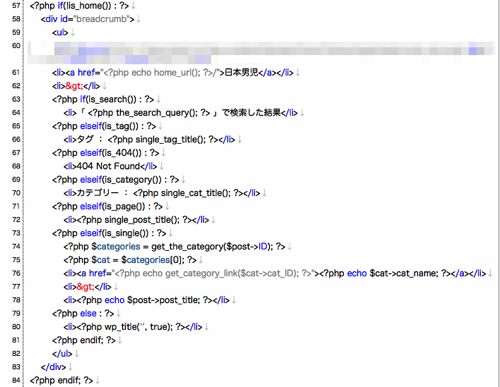Select line number 60 in gutter
This screenshot has width=500, height=387.
coord(16,46)
